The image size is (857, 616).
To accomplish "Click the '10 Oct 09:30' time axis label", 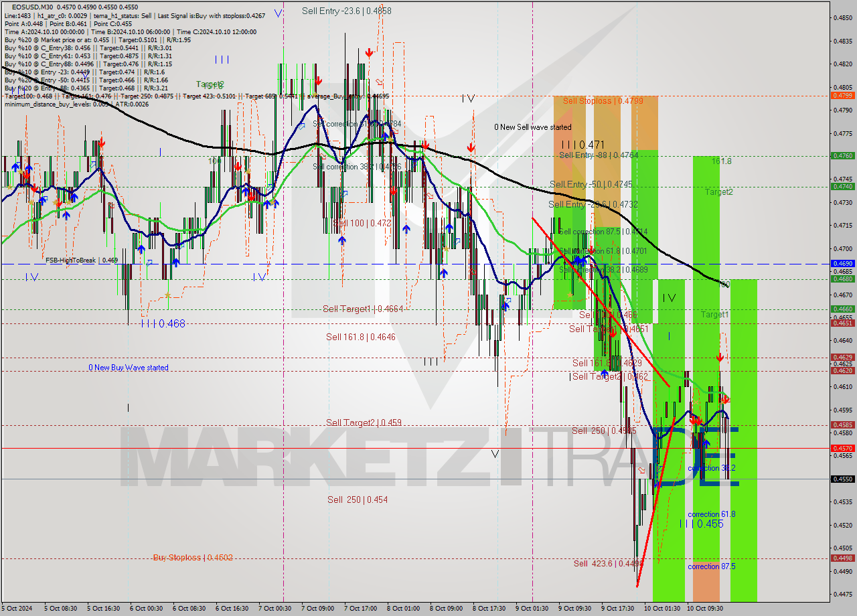I will pyautogui.click(x=705, y=609).
